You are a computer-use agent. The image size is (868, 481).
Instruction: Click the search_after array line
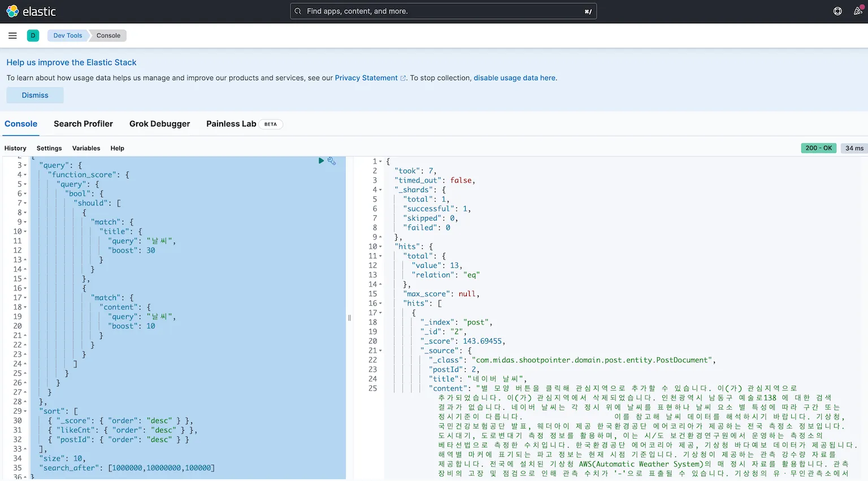coord(127,468)
